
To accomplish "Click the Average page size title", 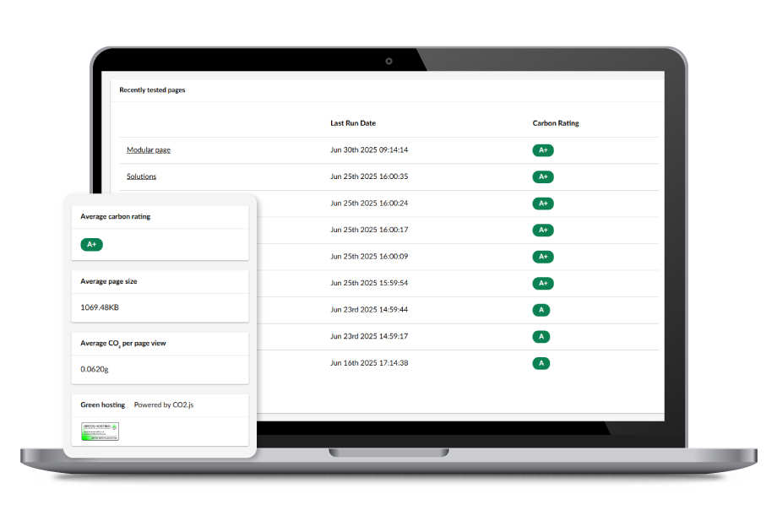I will click(108, 281).
